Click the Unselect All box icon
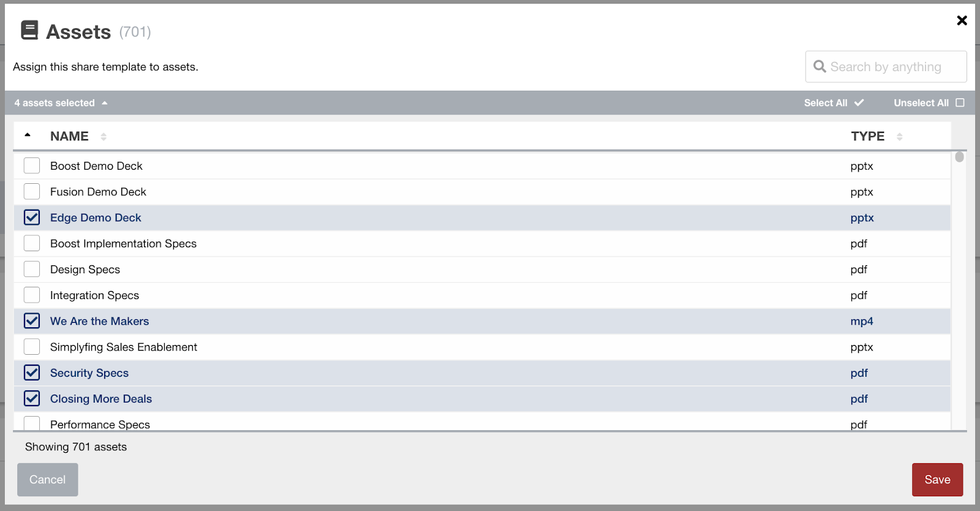 960,103
